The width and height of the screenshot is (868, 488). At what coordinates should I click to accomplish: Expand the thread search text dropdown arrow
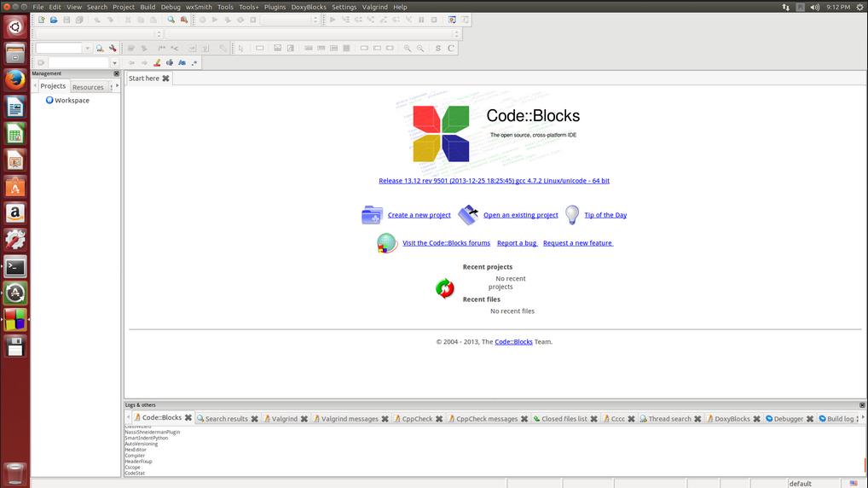[x=87, y=48]
